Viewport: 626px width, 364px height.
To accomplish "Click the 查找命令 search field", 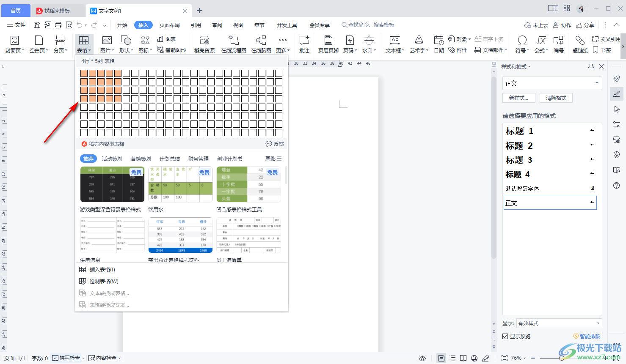I will click(x=368, y=25).
